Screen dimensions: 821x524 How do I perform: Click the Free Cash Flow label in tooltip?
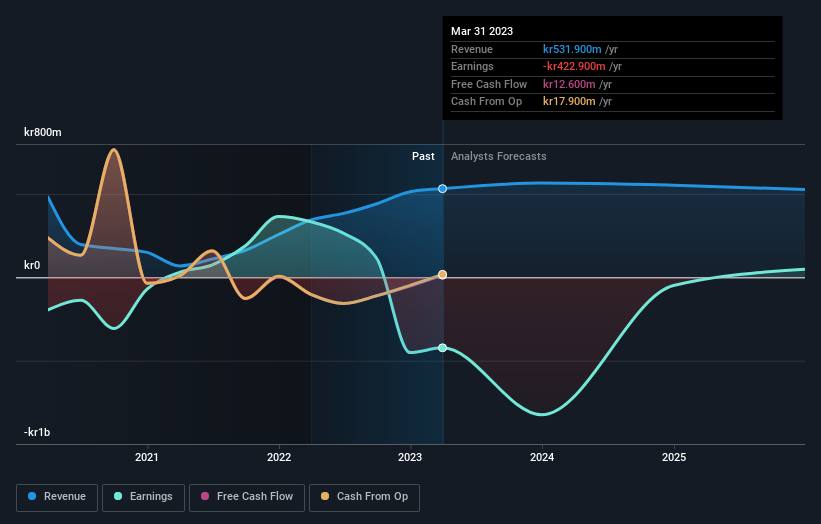point(489,84)
